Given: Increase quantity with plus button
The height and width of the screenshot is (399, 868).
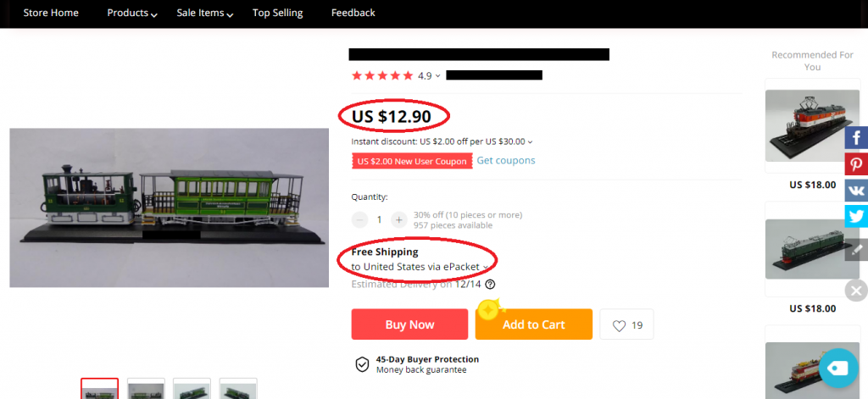Looking at the screenshot, I should point(399,219).
